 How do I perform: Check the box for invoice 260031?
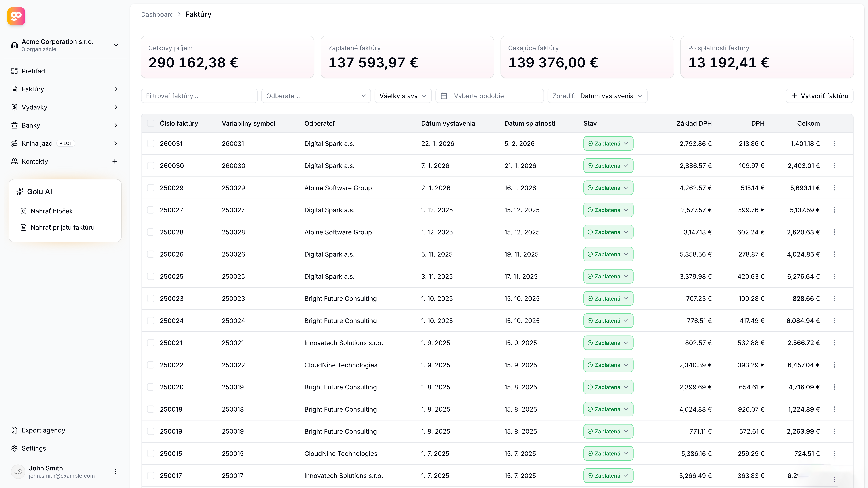pyautogui.click(x=151, y=143)
